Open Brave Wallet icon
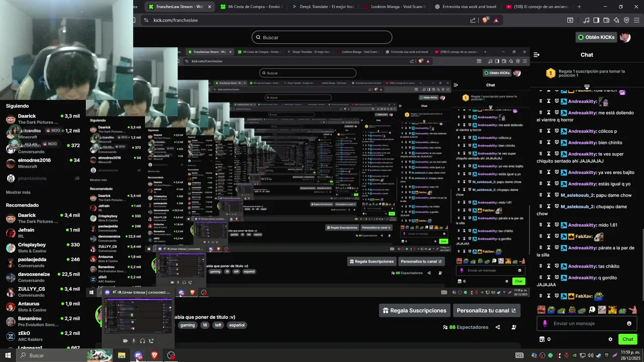The height and width of the screenshot is (362, 644). (606, 20)
